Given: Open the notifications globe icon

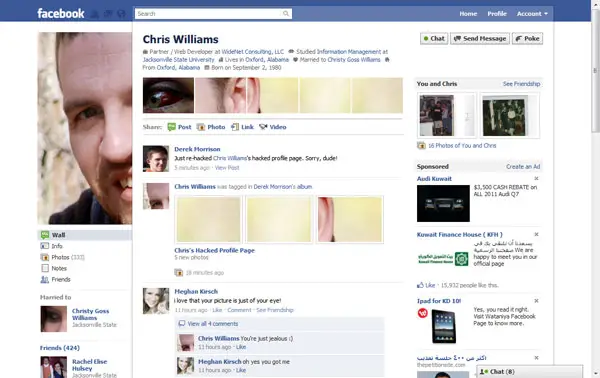Looking at the screenshot, I should [121, 14].
